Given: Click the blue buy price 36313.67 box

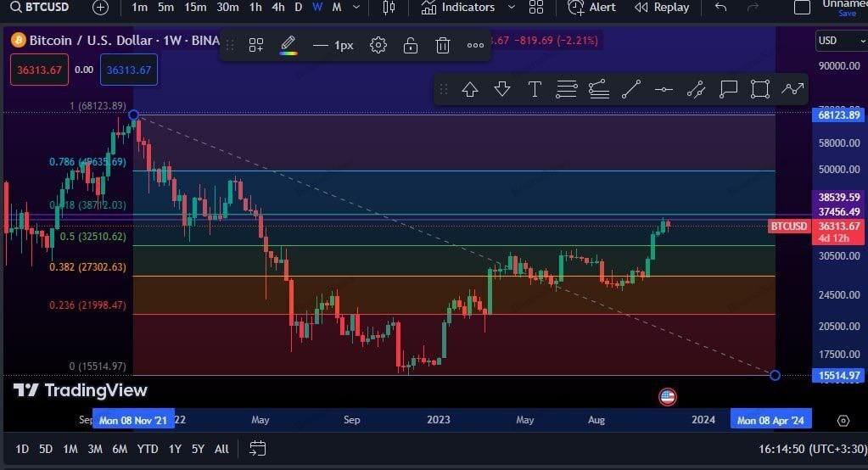Looking at the screenshot, I should point(128,70).
